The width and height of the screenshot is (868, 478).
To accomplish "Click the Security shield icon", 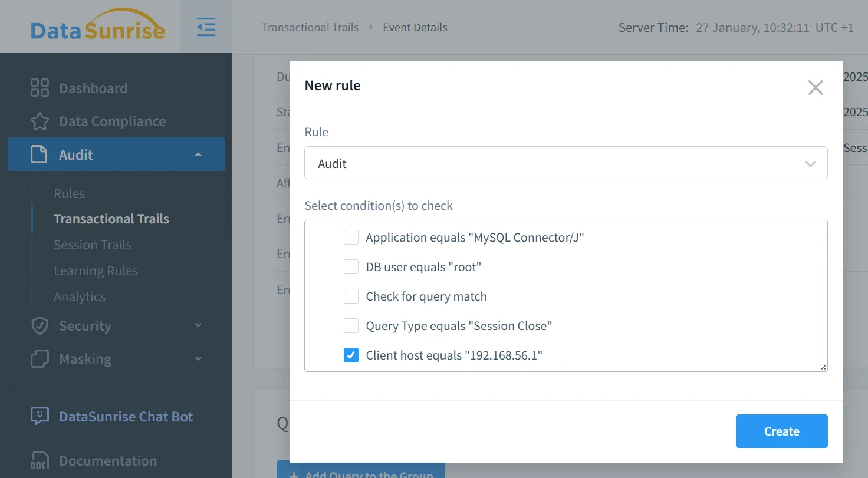I will 40,326.
